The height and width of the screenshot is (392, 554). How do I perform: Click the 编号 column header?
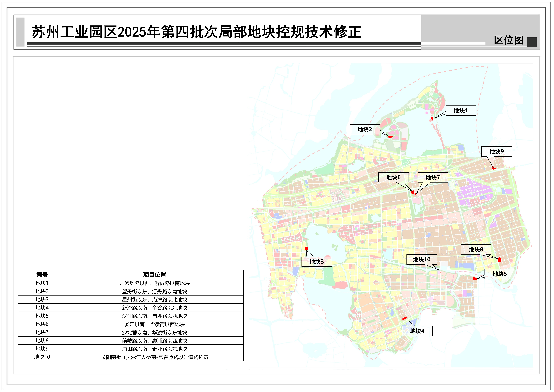42,274
